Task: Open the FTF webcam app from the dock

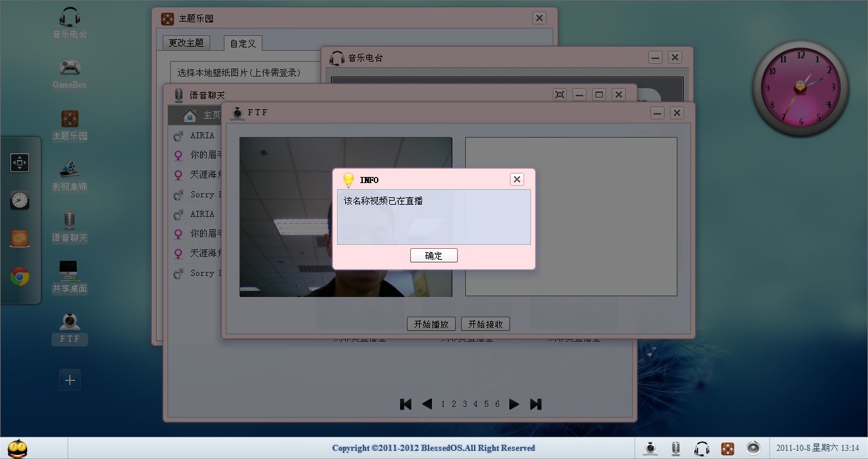Action: (69, 324)
